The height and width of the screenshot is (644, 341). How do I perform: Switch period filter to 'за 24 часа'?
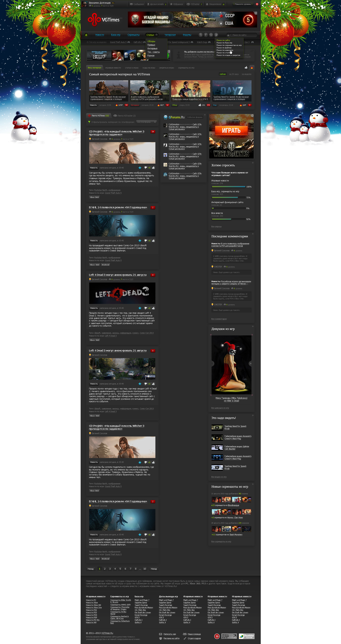234,74
